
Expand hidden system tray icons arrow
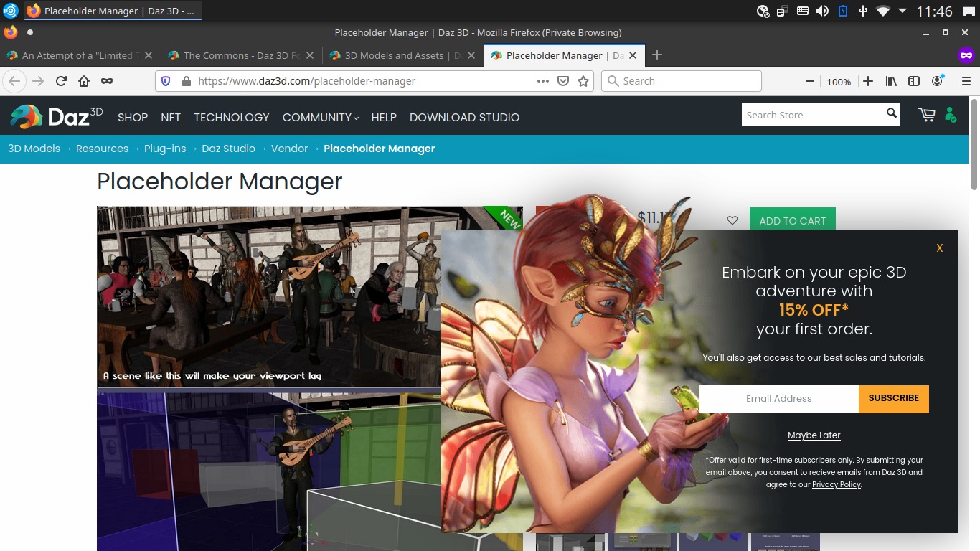(903, 11)
